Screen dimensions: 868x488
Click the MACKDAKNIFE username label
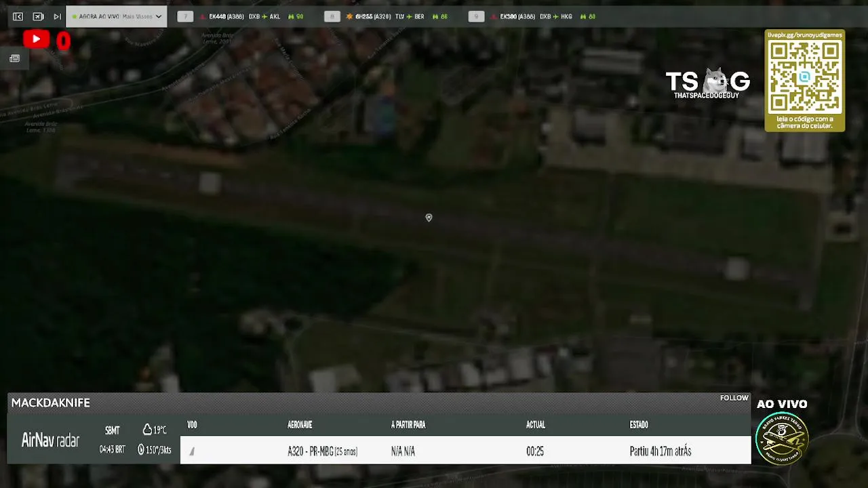[51, 403]
